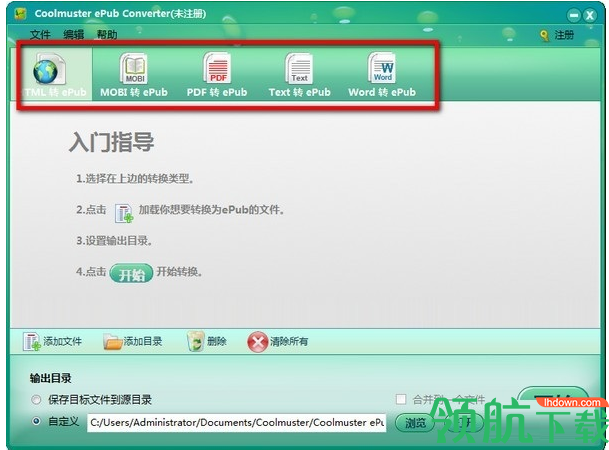Screen dimensions: 609x450
Task: Click 添加文件 to add files
Action: click(x=52, y=341)
